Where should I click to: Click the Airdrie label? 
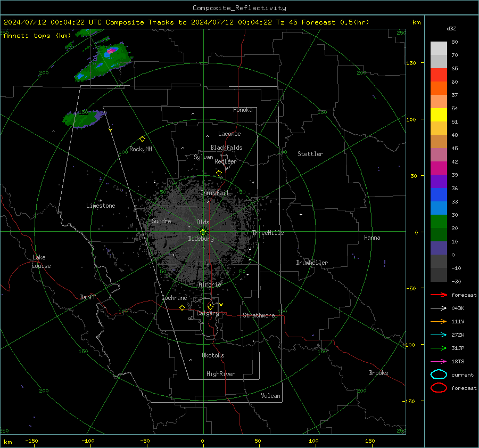pos(210,284)
